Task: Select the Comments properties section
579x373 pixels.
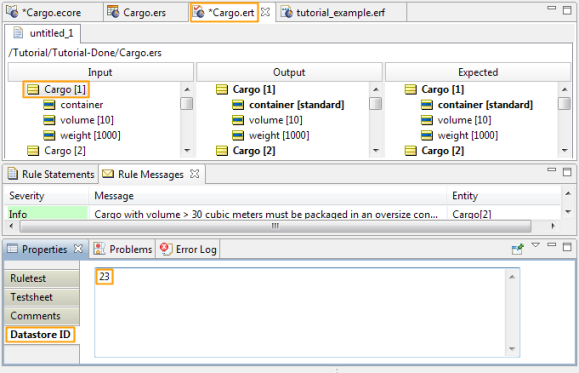Action: (x=42, y=316)
